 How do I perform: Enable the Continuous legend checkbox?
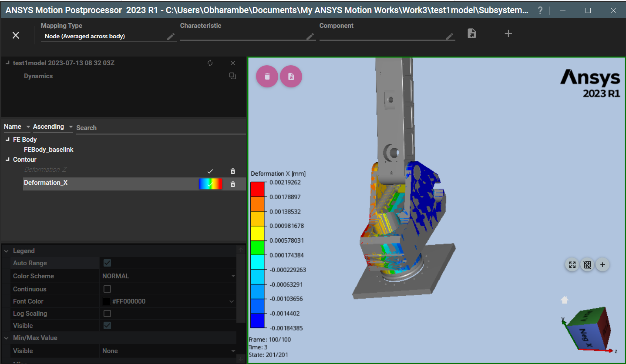point(107,289)
